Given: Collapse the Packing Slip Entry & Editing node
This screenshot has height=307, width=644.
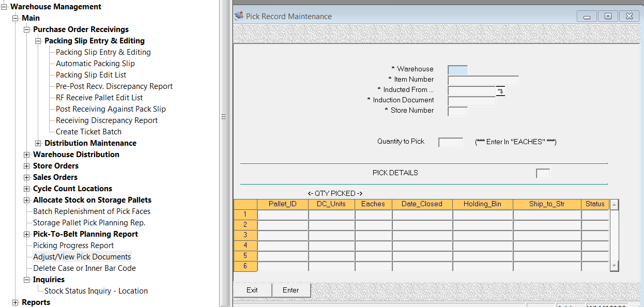Looking at the screenshot, I should pyautogui.click(x=38, y=41).
